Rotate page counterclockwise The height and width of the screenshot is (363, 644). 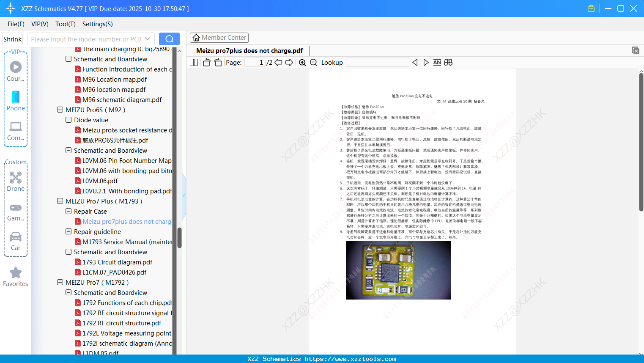click(206, 63)
